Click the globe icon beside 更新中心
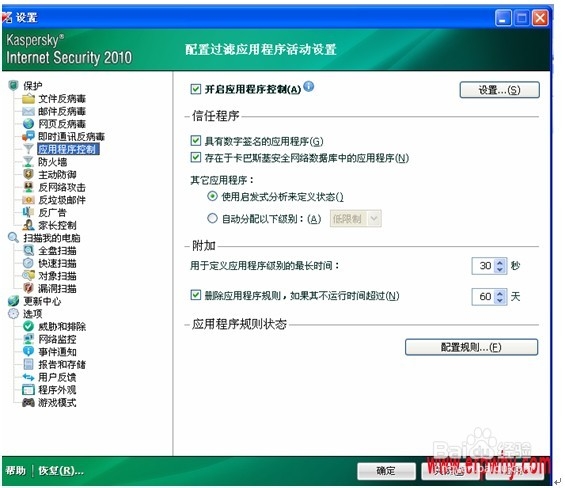The width and height of the screenshot is (565, 488). pos(13,301)
